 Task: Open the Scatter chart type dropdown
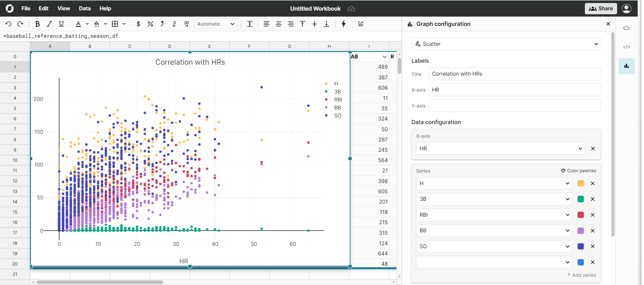point(506,44)
